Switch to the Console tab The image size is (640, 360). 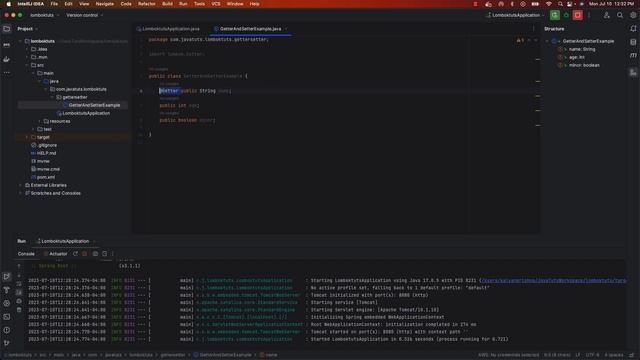click(x=26, y=254)
